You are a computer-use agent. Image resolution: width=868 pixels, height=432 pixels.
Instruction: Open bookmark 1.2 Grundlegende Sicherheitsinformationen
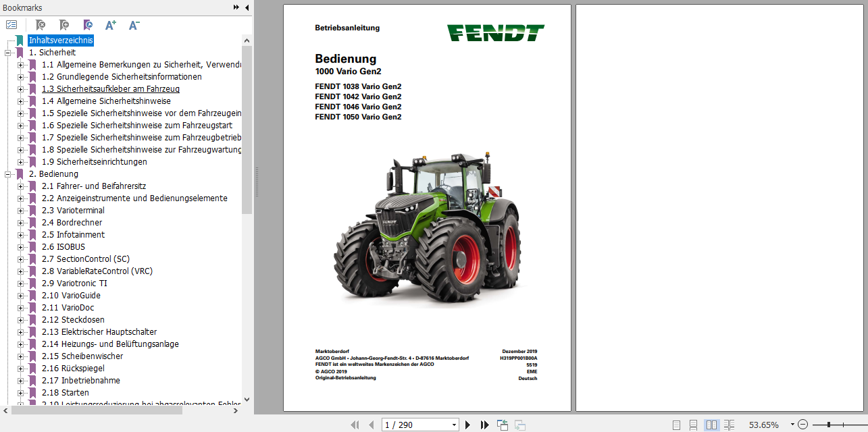coord(122,77)
